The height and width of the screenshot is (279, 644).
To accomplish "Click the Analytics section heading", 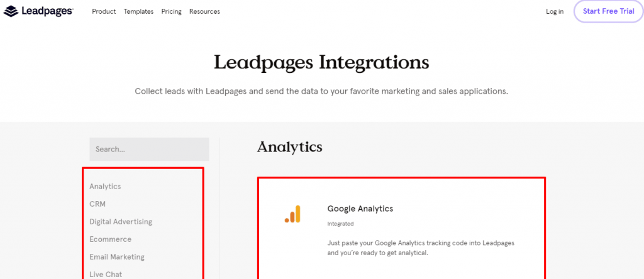I will [289, 147].
